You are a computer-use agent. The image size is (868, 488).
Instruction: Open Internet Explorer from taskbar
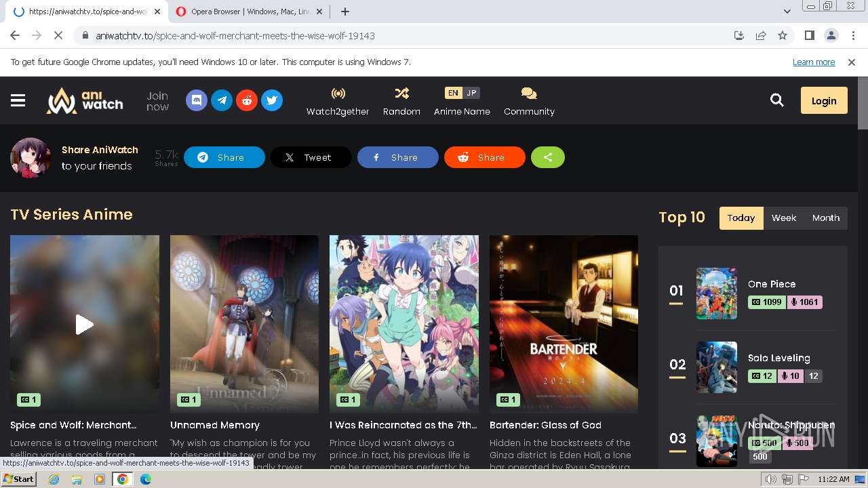tap(54, 479)
